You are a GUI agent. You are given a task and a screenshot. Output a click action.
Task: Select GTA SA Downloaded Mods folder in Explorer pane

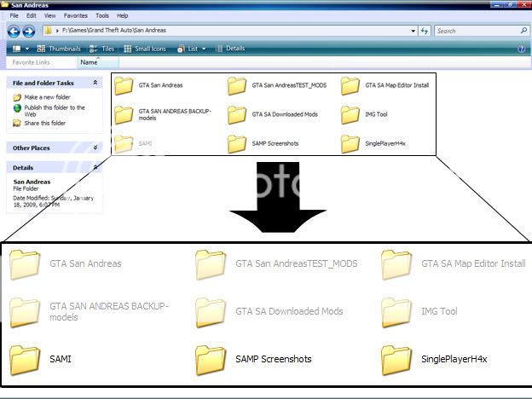[x=273, y=115]
